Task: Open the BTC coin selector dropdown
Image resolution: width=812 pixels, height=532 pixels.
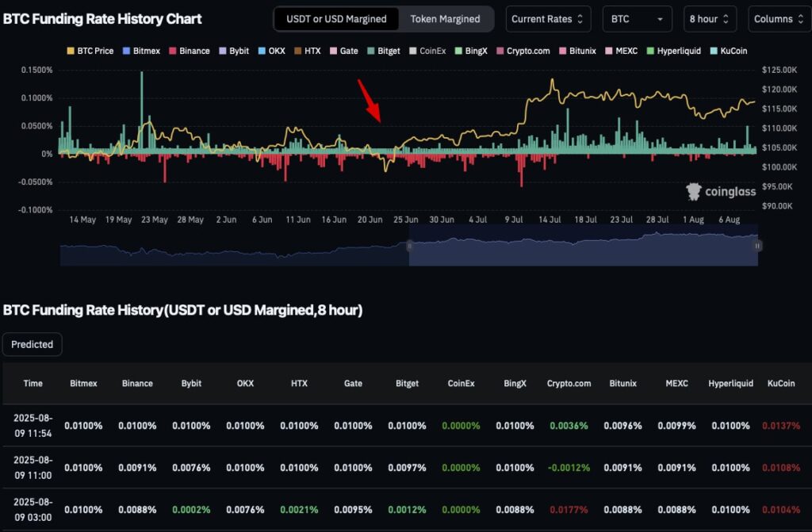Action: coord(638,19)
